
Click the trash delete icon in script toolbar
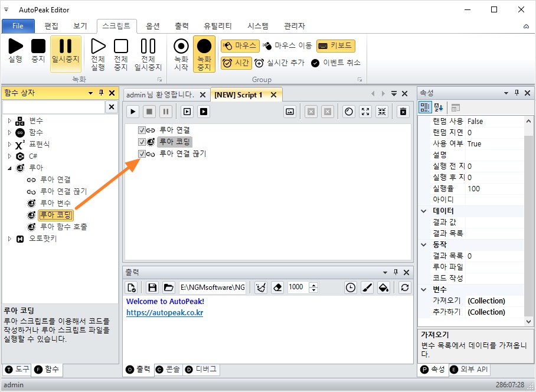coord(403,112)
